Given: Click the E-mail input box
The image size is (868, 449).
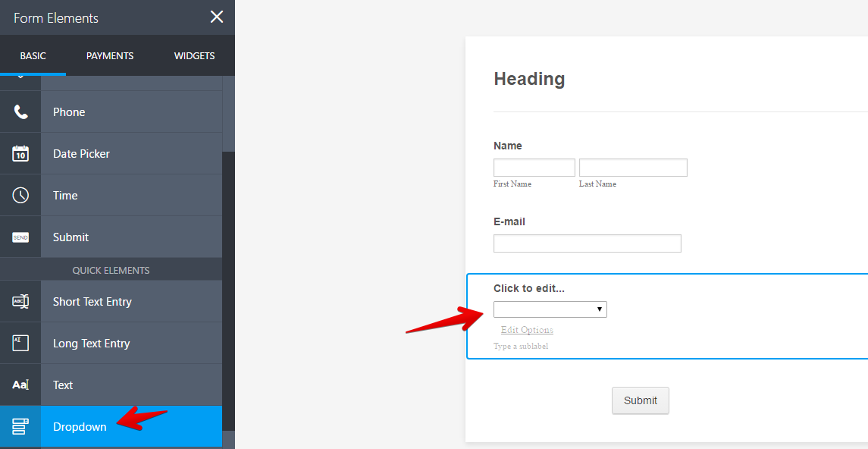Looking at the screenshot, I should click(x=587, y=243).
